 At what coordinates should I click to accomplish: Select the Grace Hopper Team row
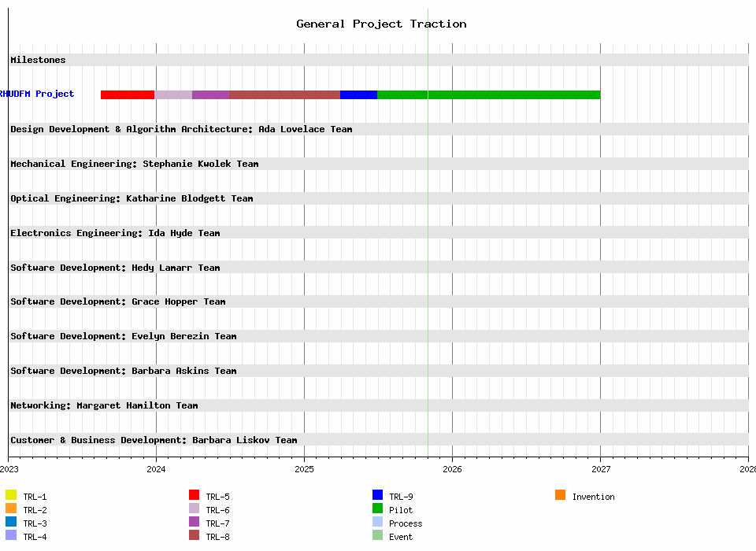point(118,301)
